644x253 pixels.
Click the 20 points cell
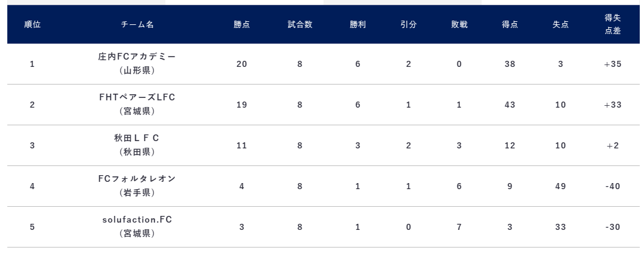click(241, 64)
